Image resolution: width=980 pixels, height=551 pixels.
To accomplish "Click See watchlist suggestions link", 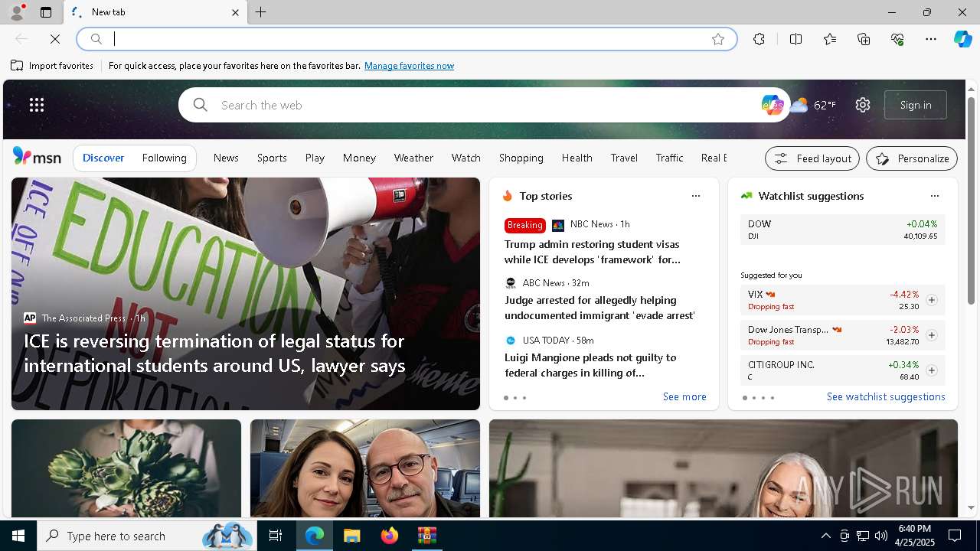I will point(886,396).
